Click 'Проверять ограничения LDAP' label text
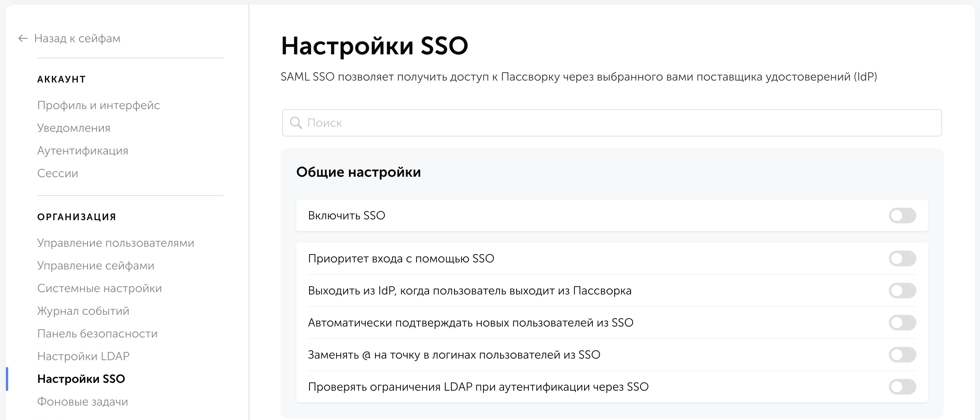The image size is (980, 420). pyautogui.click(x=478, y=387)
